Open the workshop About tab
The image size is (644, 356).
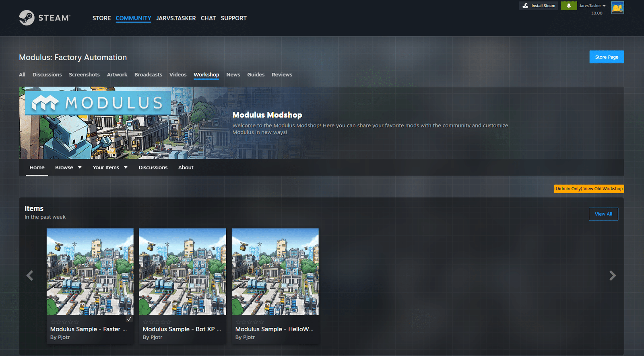point(186,167)
